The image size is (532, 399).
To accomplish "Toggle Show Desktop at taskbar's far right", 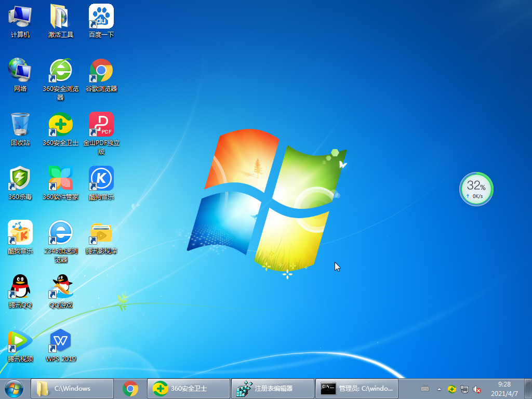I will 529,388.
